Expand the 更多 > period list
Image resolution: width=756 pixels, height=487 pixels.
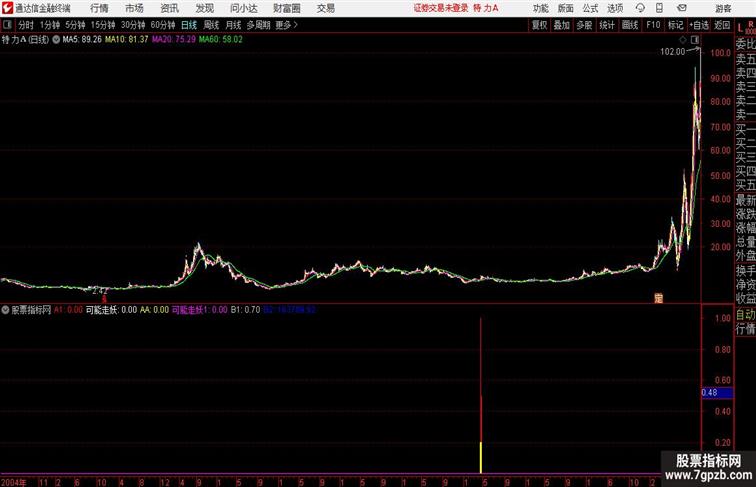(286, 25)
